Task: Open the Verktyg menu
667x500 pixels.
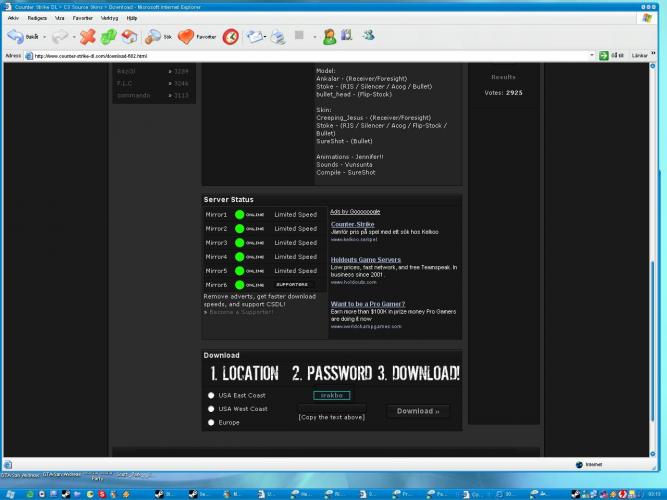Action: (x=109, y=18)
